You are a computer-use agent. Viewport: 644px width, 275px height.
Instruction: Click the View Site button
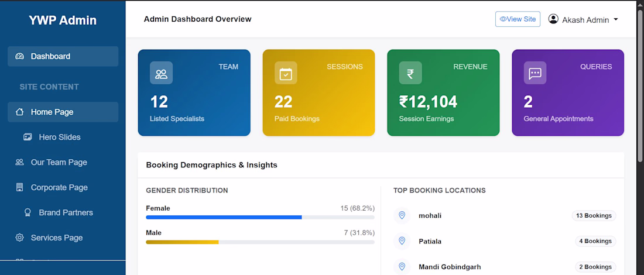pyautogui.click(x=518, y=19)
